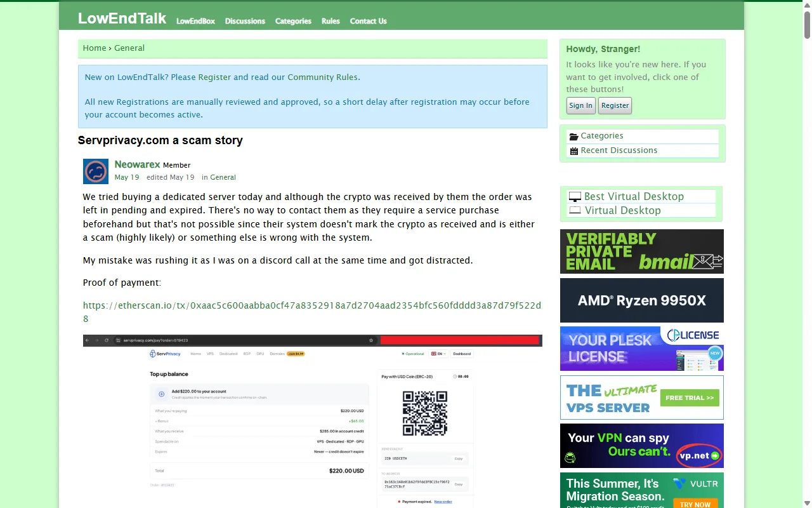The width and height of the screenshot is (812, 508).
Task: Open the etherscan.io transaction link
Action: pos(312,312)
